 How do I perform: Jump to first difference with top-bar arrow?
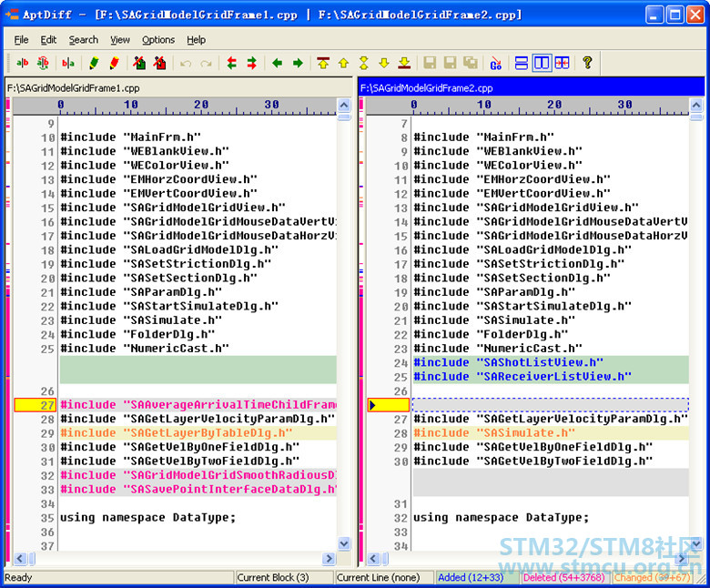323,63
